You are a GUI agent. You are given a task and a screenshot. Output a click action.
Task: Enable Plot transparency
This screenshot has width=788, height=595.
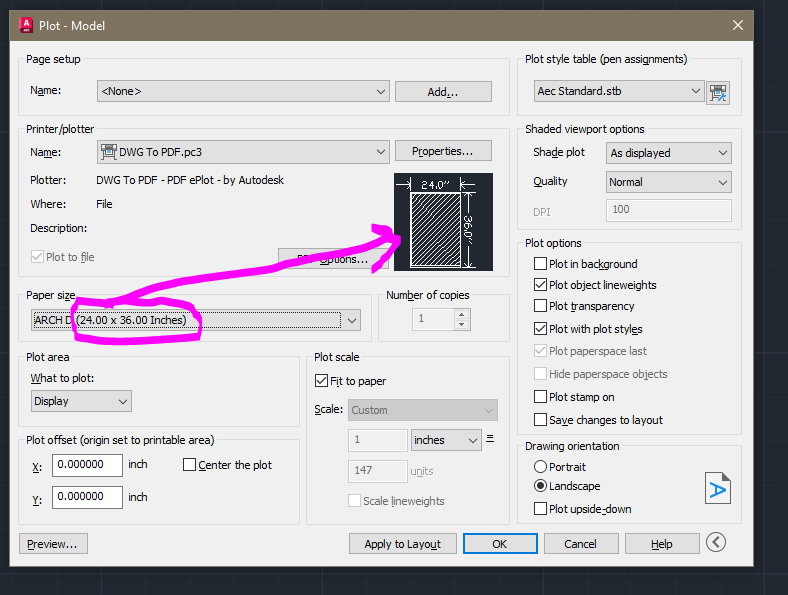click(x=540, y=306)
